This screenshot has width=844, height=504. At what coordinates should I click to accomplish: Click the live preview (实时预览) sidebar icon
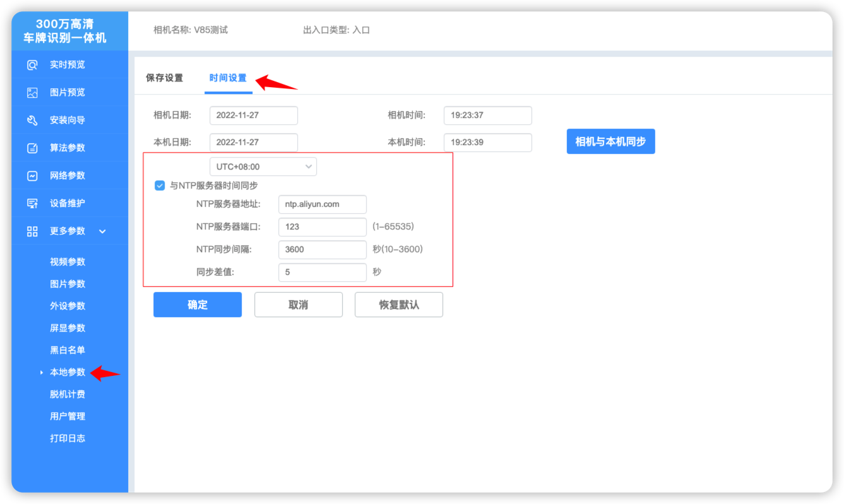32,65
